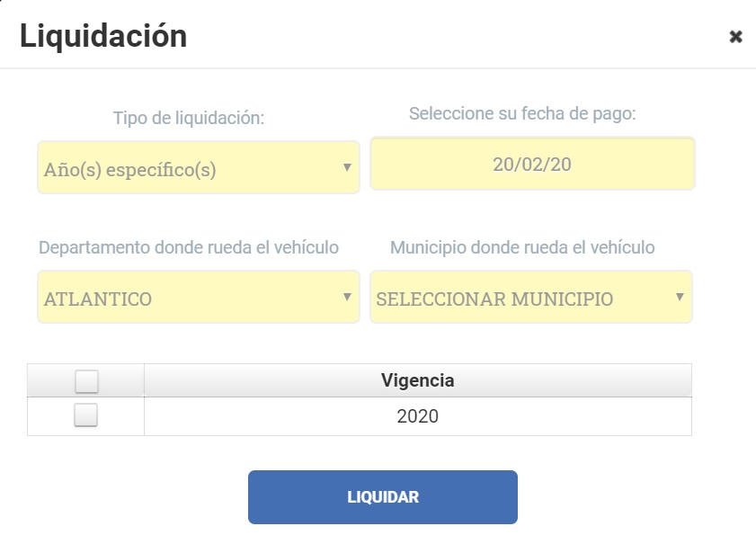Viewport: 756px width, 553px height.
Task: Expand the department list arrow
Action: click(x=346, y=298)
